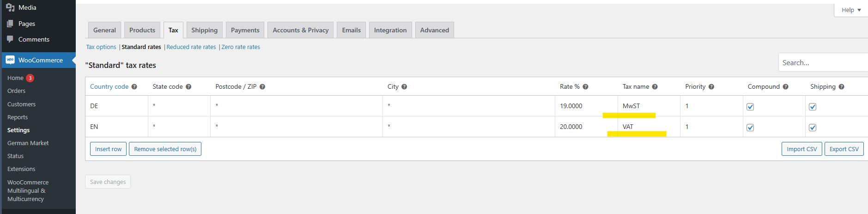This screenshot has height=214, width=868.
Task: Sort the table by Country code
Action: pos(109,86)
